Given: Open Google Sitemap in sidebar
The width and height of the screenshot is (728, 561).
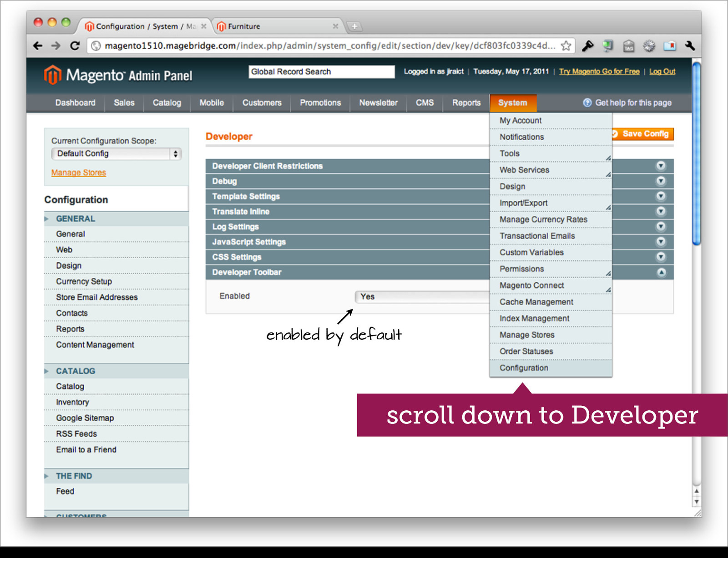Looking at the screenshot, I should pos(116,418).
